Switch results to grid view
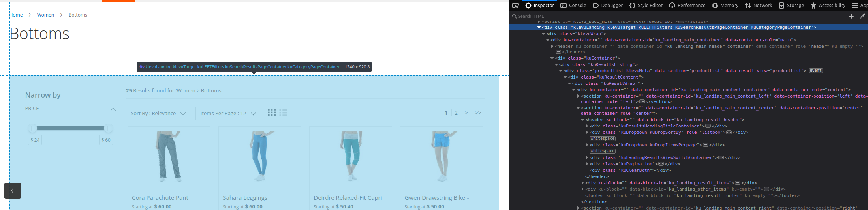The width and height of the screenshot is (868, 210). pyautogui.click(x=272, y=113)
